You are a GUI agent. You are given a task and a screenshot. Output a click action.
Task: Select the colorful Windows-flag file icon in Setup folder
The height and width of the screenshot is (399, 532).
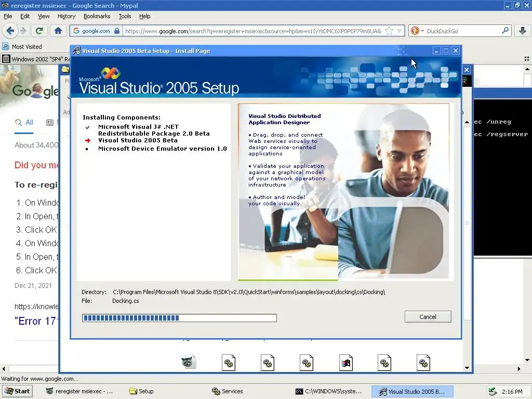click(345, 363)
